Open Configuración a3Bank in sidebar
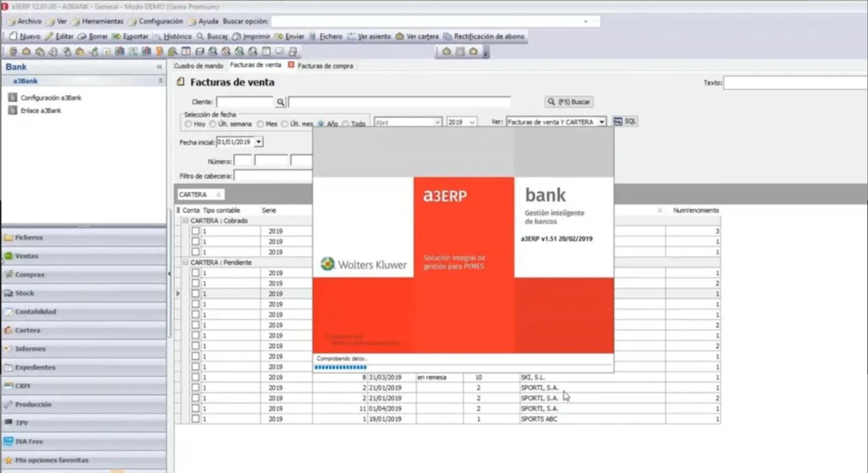 coord(50,98)
